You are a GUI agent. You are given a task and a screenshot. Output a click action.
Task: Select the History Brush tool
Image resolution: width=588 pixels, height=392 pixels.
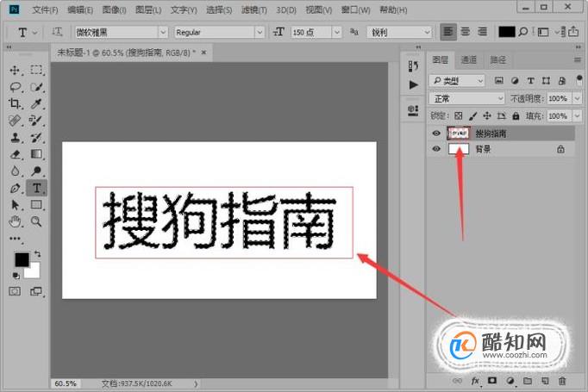click(x=36, y=137)
